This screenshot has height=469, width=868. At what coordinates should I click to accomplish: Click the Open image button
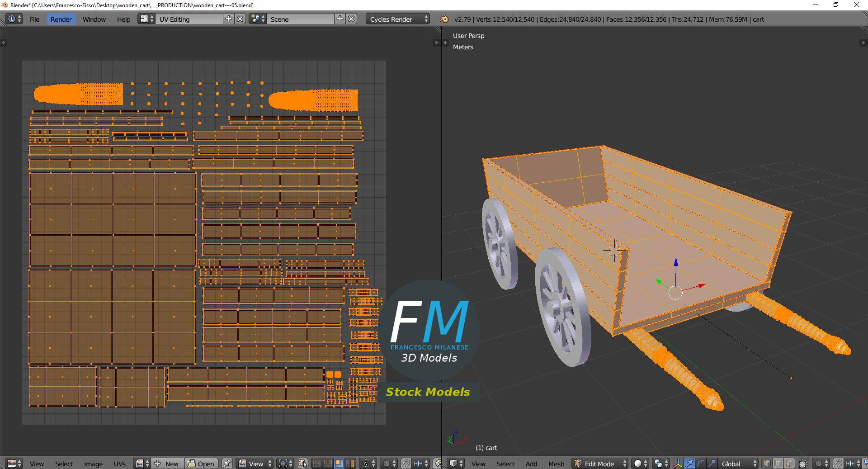tap(201, 464)
